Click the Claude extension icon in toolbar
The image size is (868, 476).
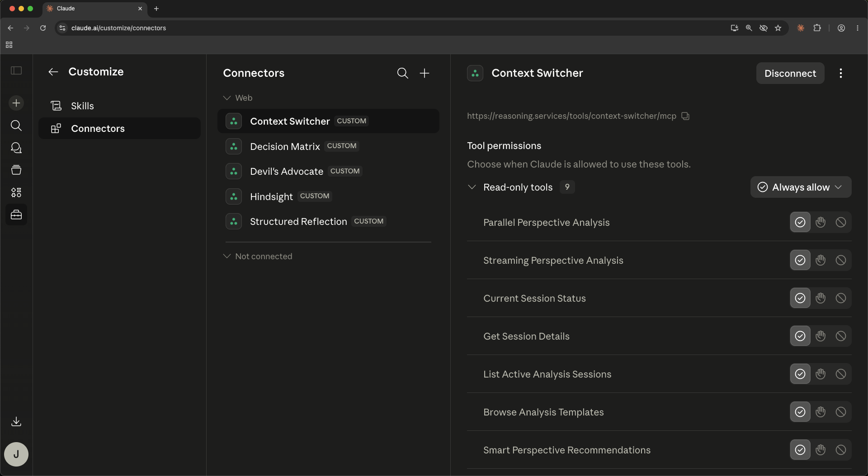pyautogui.click(x=801, y=28)
